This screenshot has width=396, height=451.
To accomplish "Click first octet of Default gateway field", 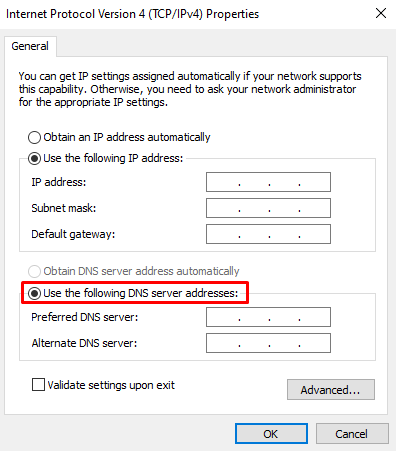I will [x=223, y=234].
